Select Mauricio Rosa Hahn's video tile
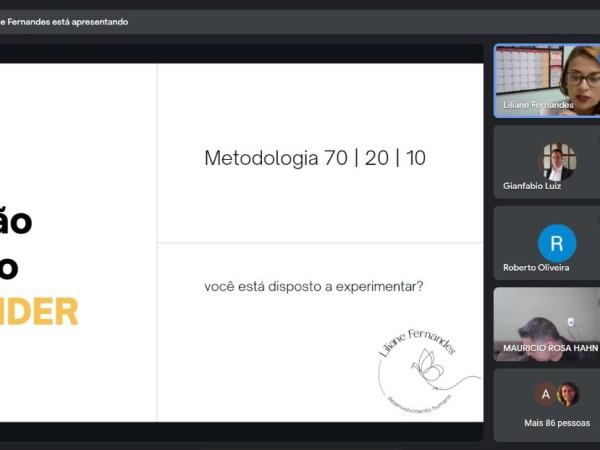 point(546,322)
